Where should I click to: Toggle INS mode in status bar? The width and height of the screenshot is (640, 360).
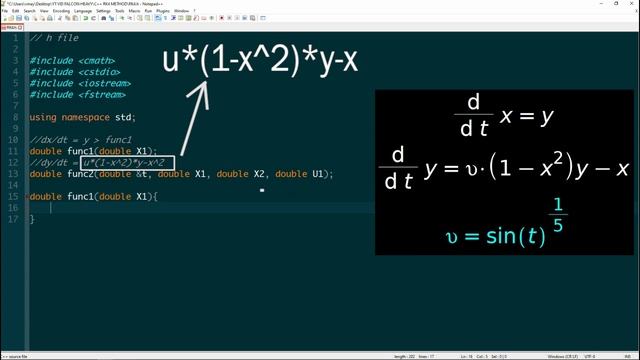(627, 357)
